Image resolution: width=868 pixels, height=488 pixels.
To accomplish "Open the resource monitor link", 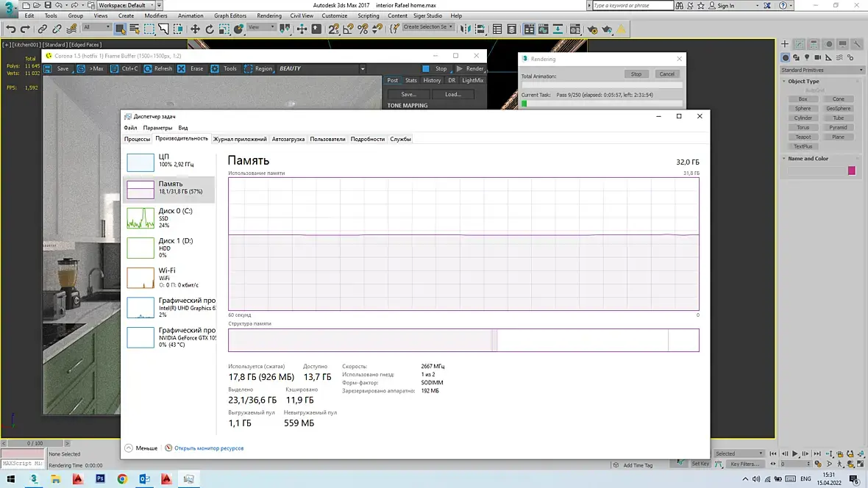I will 209,448.
